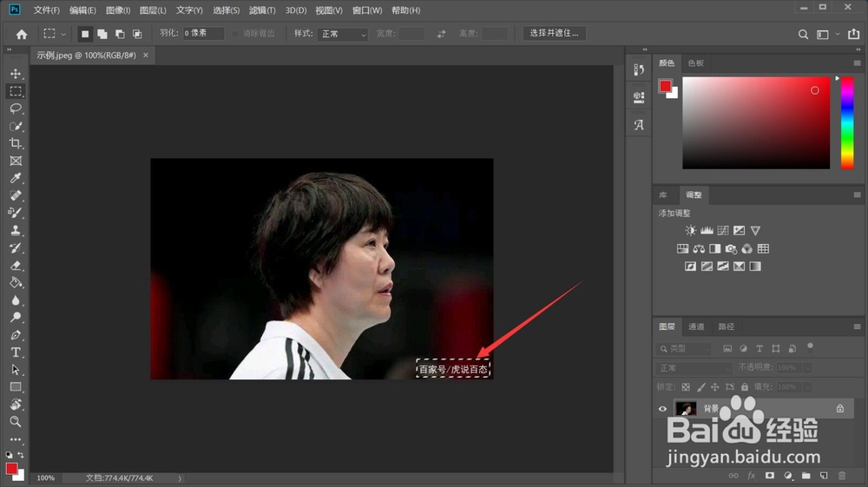
Task: Add Brightness/Contrast adjustment
Action: click(690, 230)
